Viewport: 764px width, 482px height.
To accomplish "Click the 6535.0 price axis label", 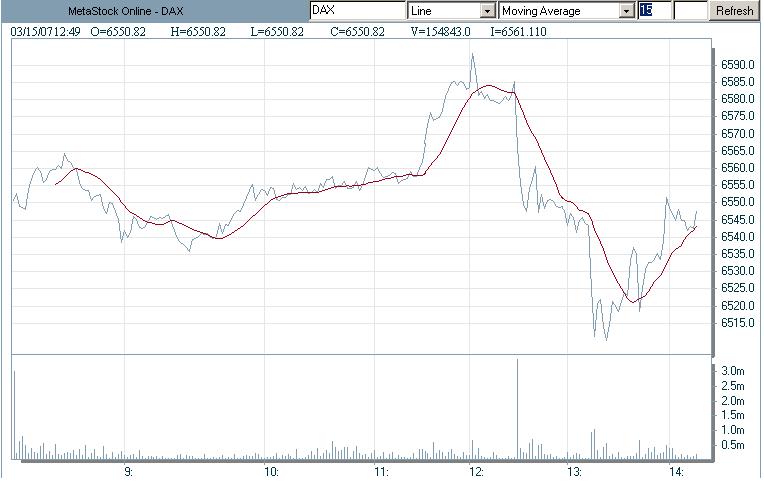I will [x=738, y=254].
